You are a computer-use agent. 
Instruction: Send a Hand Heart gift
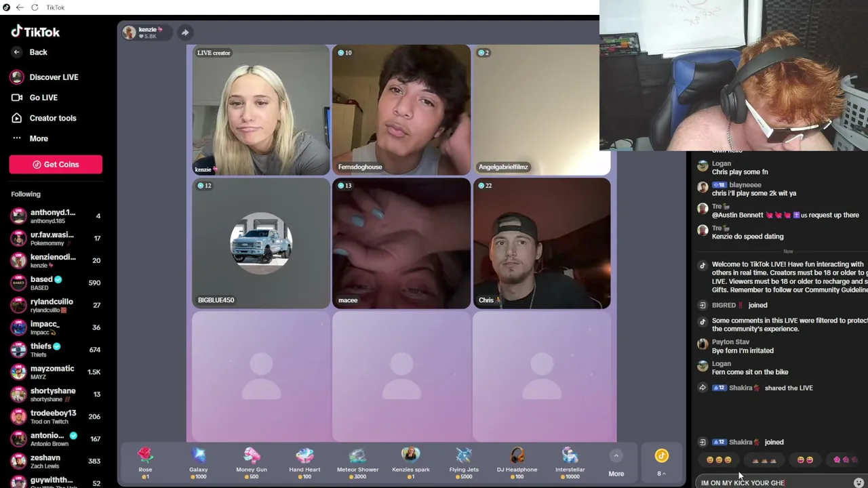pos(304,464)
